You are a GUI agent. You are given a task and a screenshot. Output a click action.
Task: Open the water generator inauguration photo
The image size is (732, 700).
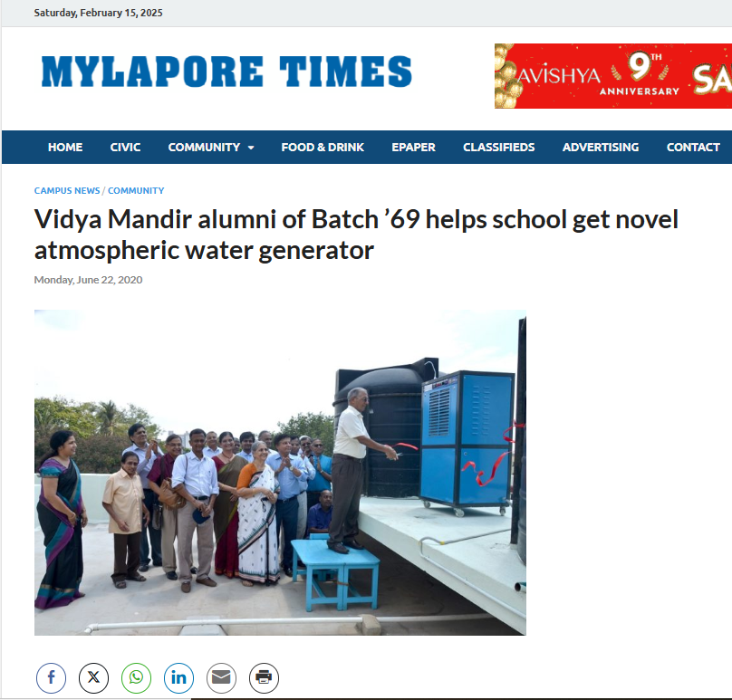point(280,473)
